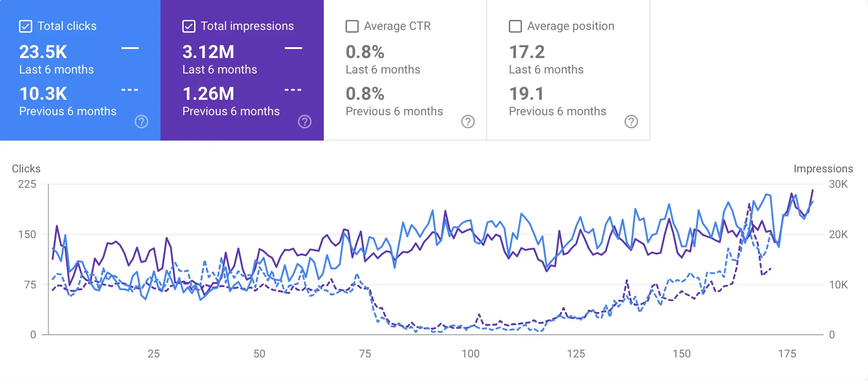Click the Last 6 months clicks value 23.5K
868x381 pixels.
tap(43, 52)
